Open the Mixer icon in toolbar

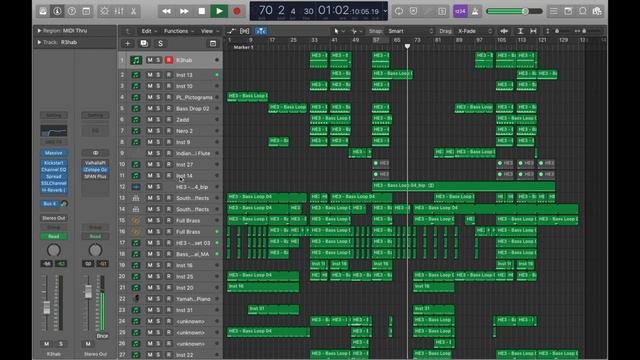[119, 11]
